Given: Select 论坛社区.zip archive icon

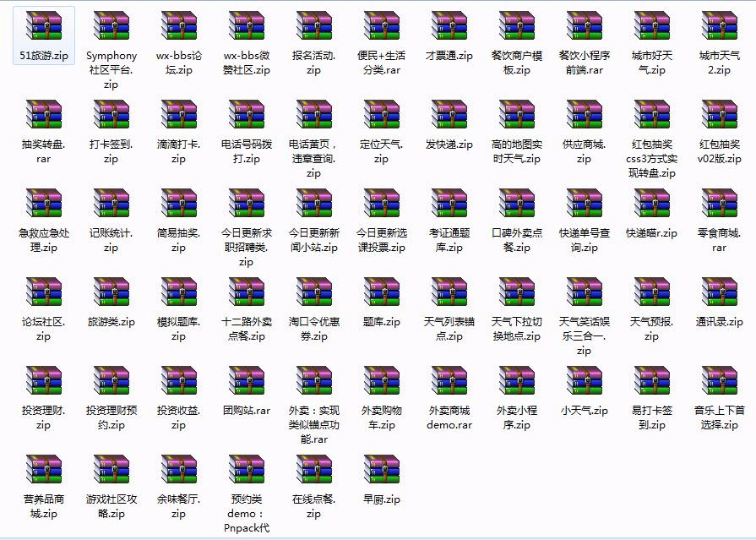Looking at the screenshot, I should coord(44,292).
